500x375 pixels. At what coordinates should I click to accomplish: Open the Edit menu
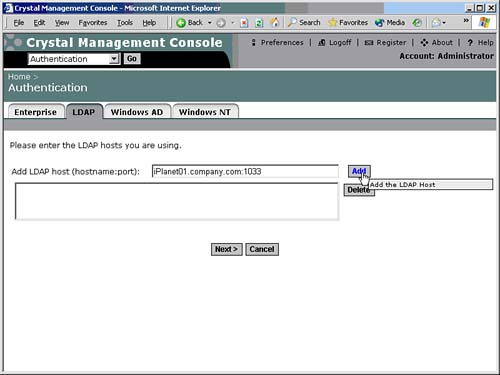coord(39,23)
